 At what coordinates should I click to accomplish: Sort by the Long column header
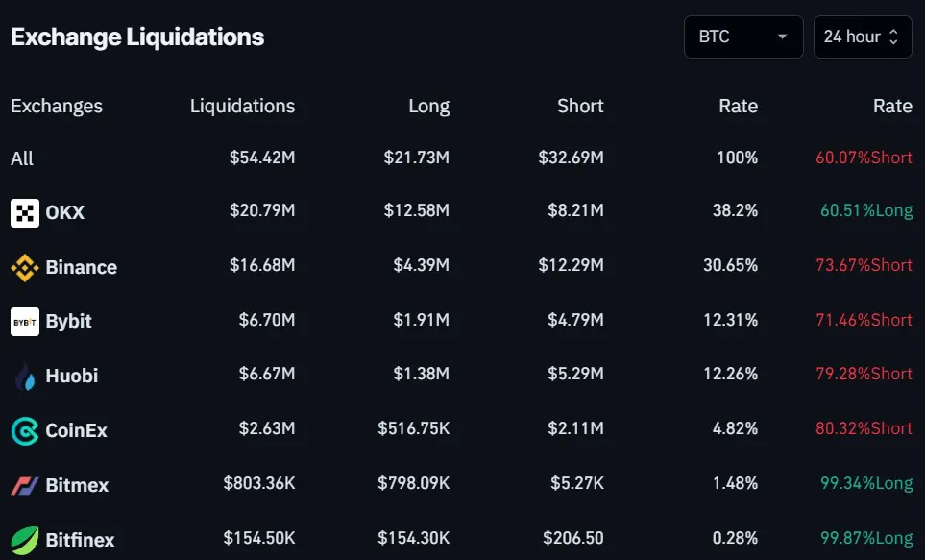[x=428, y=107]
